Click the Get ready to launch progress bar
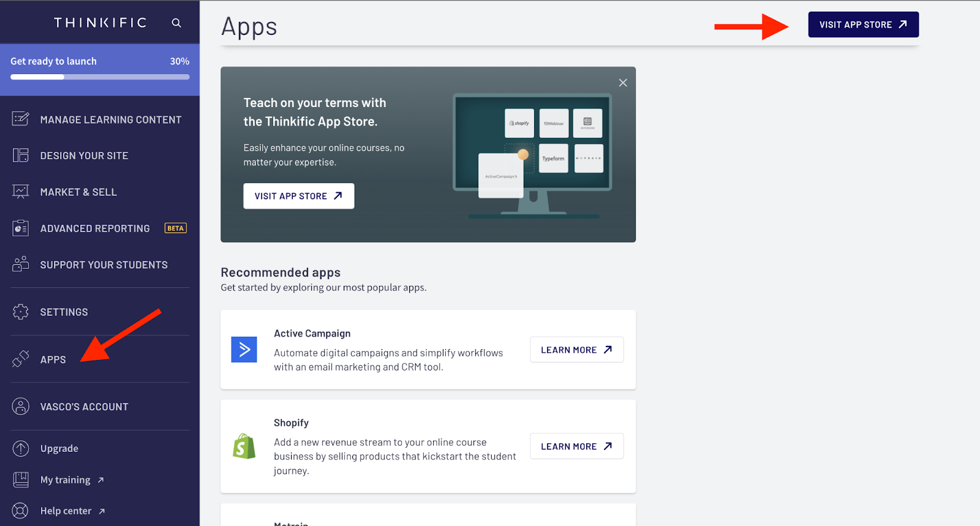The width and height of the screenshot is (980, 526). coord(100,77)
